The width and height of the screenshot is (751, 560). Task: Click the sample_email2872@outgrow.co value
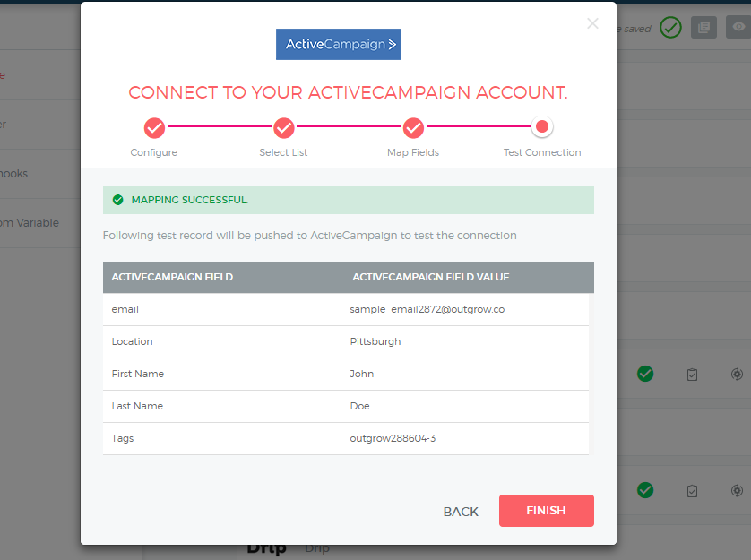pyautogui.click(x=427, y=309)
